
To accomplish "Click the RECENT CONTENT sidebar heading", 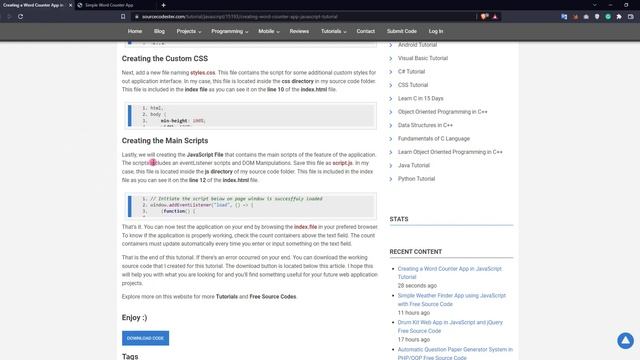I will click(x=416, y=252).
